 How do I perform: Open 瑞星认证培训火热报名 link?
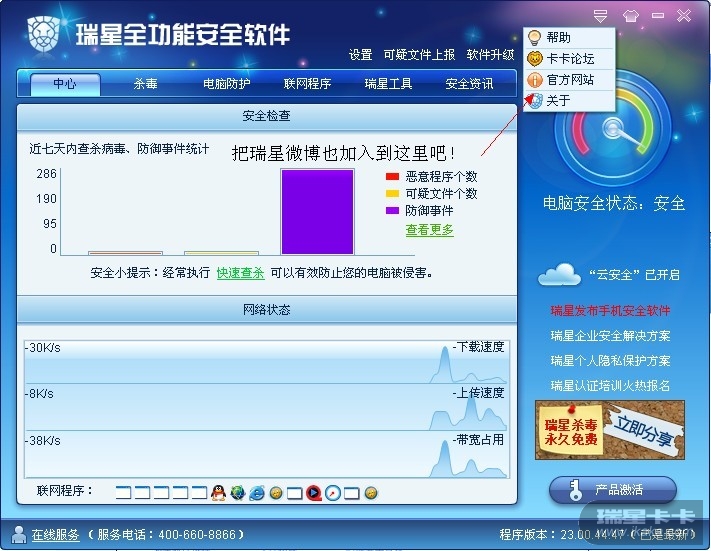click(x=610, y=385)
